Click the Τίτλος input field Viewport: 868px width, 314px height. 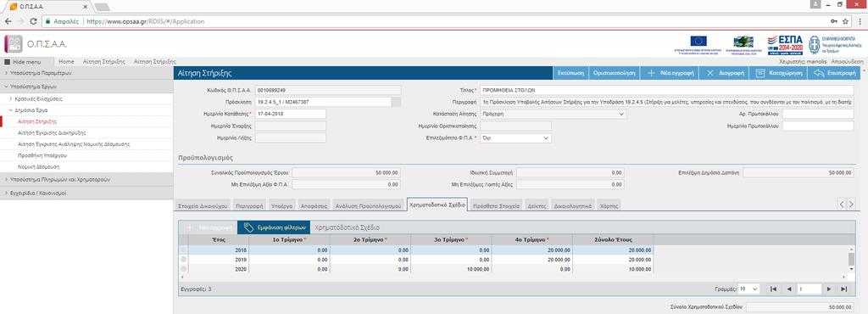tap(666, 90)
